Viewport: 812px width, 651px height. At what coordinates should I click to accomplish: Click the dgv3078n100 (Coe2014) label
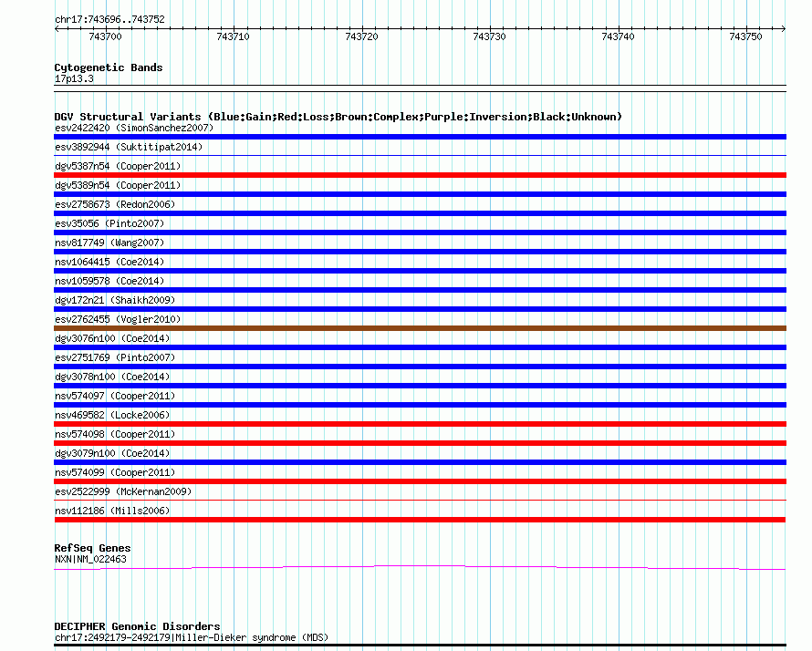tap(112, 377)
